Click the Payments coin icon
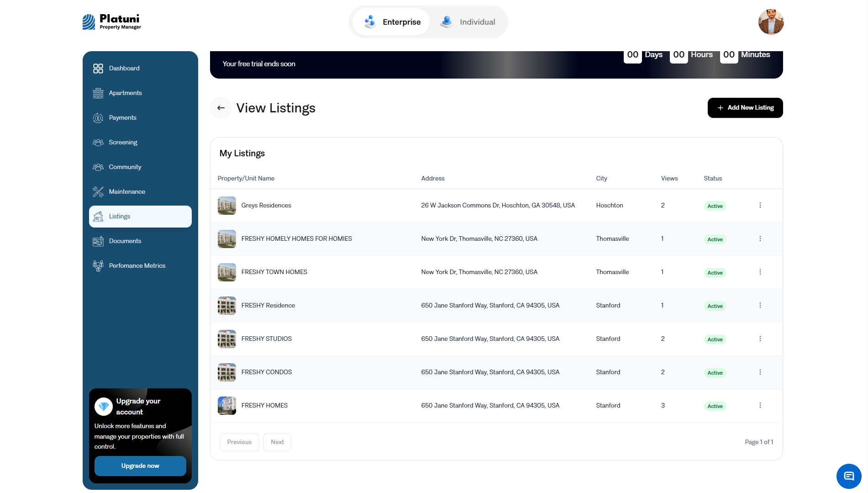868x493 pixels. coord(98,118)
